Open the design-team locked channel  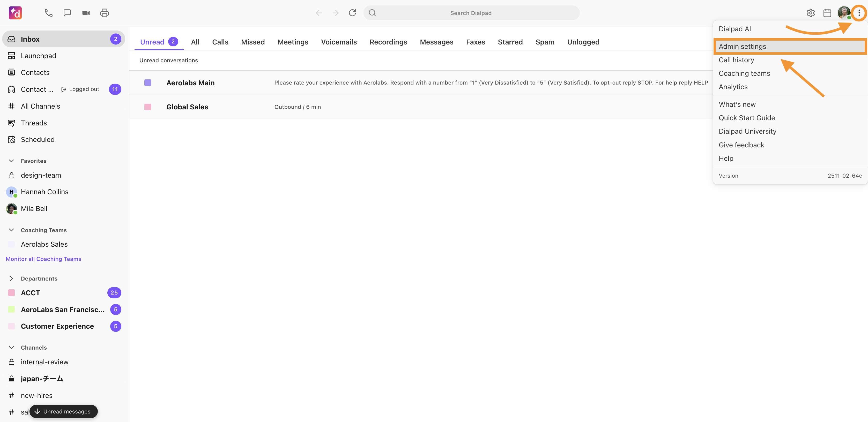pos(63,175)
